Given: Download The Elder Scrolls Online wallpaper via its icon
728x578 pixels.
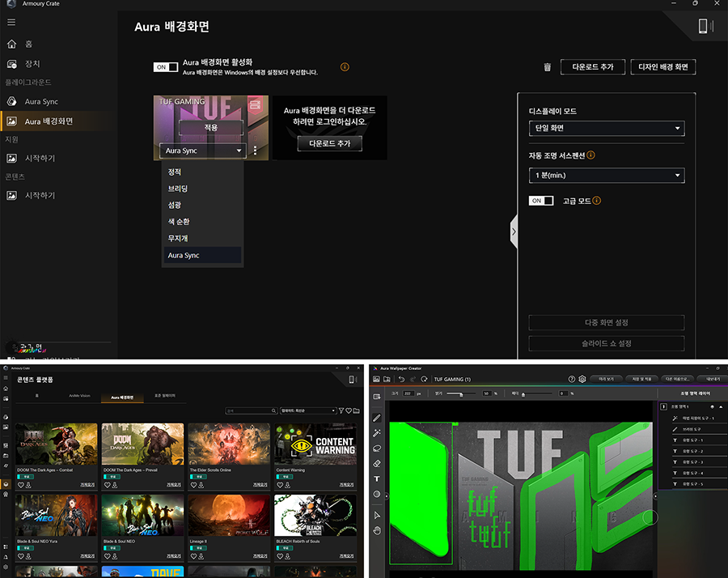Looking at the screenshot, I should pyautogui.click(x=201, y=485).
